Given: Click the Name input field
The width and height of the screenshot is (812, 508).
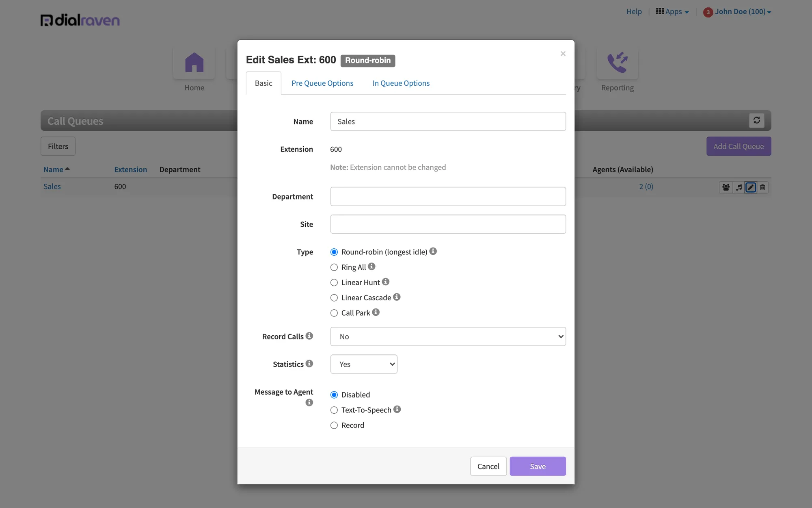Looking at the screenshot, I should click(x=448, y=122).
